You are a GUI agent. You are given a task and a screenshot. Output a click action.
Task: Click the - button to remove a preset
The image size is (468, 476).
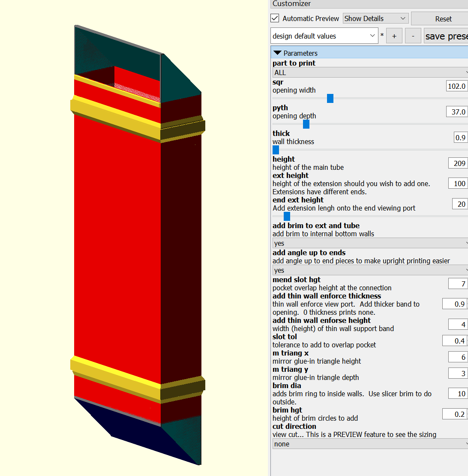413,36
